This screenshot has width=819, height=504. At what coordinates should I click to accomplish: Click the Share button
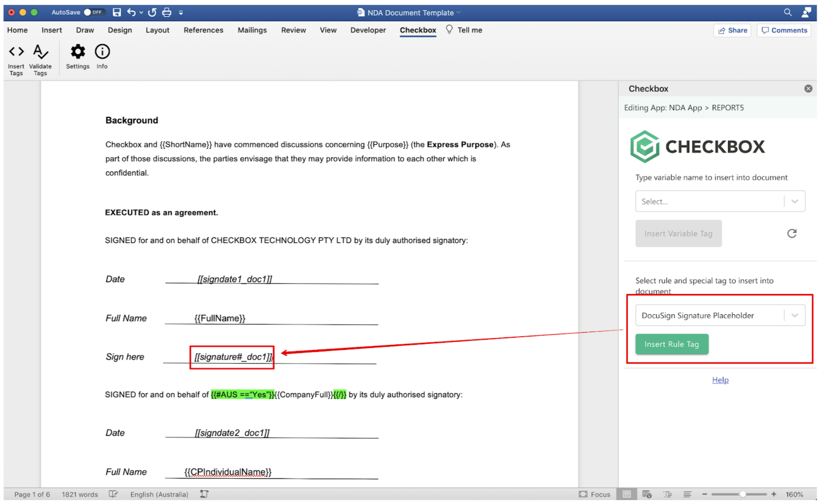click(x=732, y=30)
